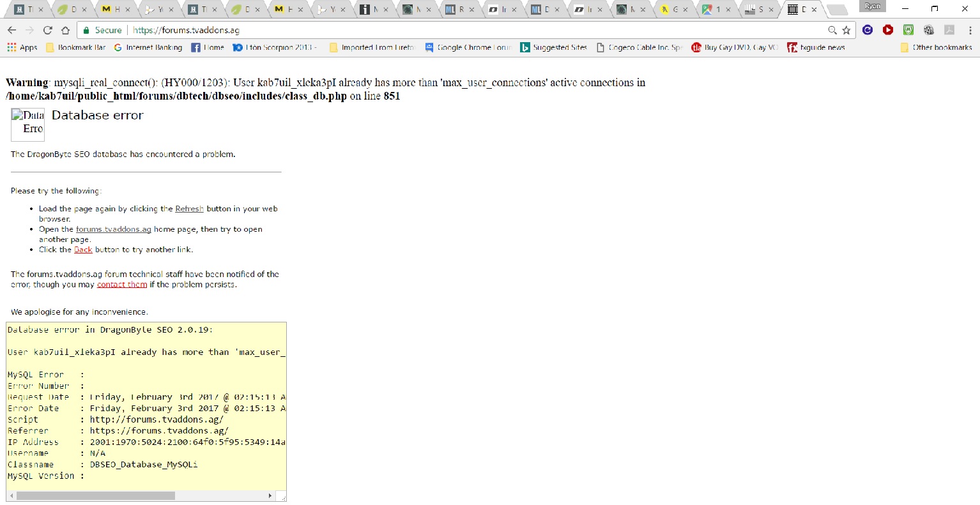The image size is (980, 505).
Task: Click the horizontal scrollbar thumb in error box
Action: pos(96,495)
